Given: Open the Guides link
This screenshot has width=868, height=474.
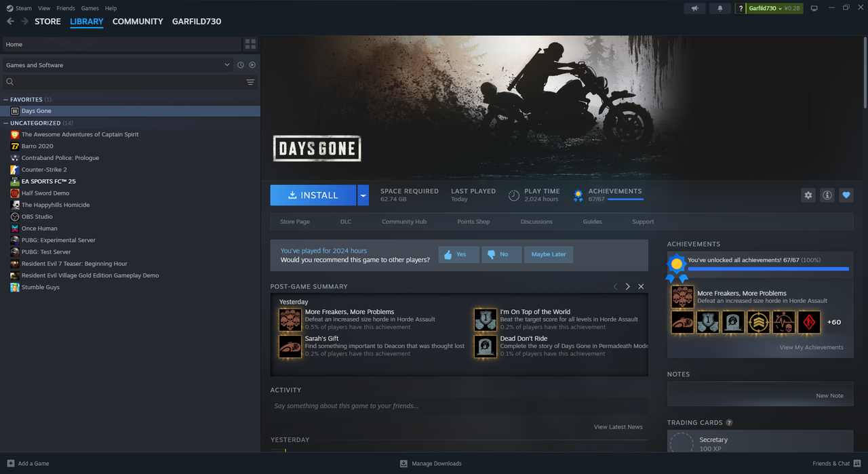Looking at the screenshot, I should 592,222.
